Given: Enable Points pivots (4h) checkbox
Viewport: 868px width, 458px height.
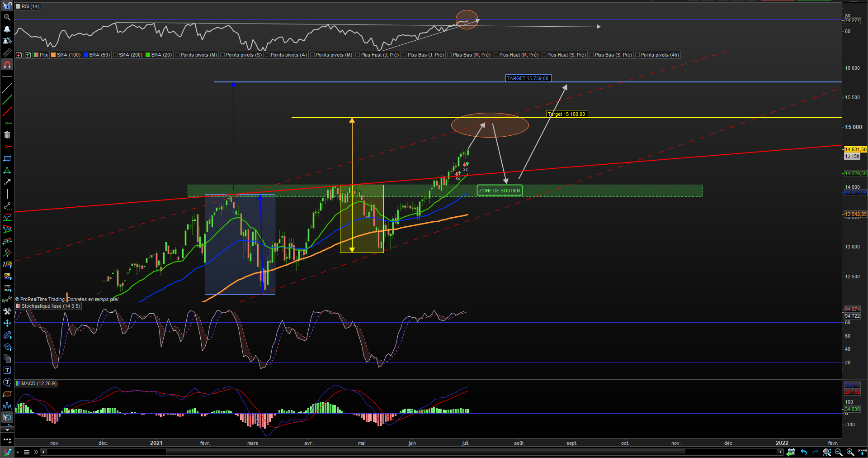Looking at the screenshot, I should tap(637, 55).
